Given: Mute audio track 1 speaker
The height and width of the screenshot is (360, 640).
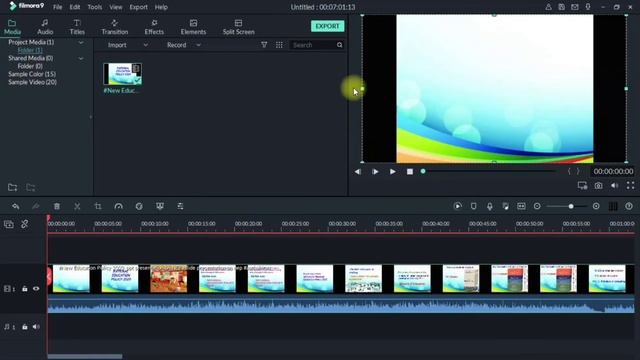Looking at the screenshot, I should [x=36, y=327].
